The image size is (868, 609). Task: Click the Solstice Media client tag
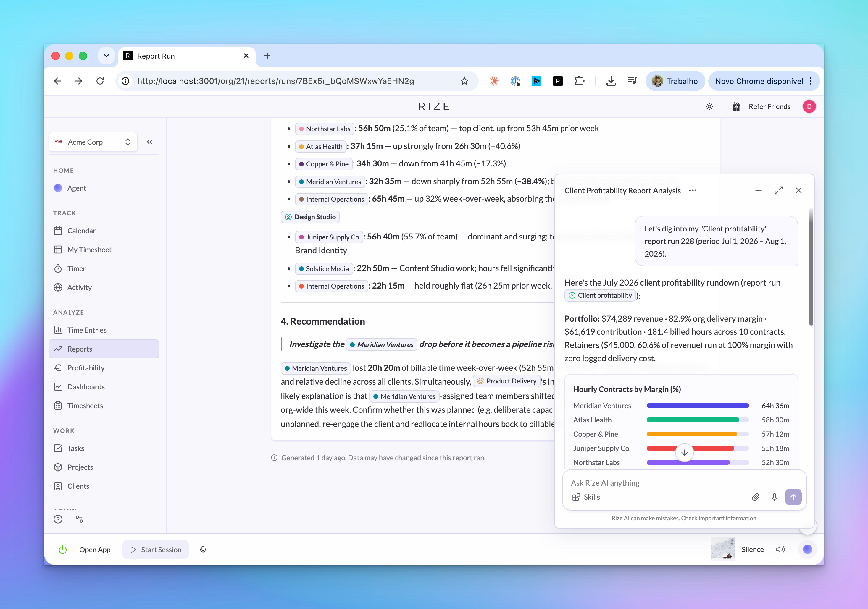click(x=324, y=269)
